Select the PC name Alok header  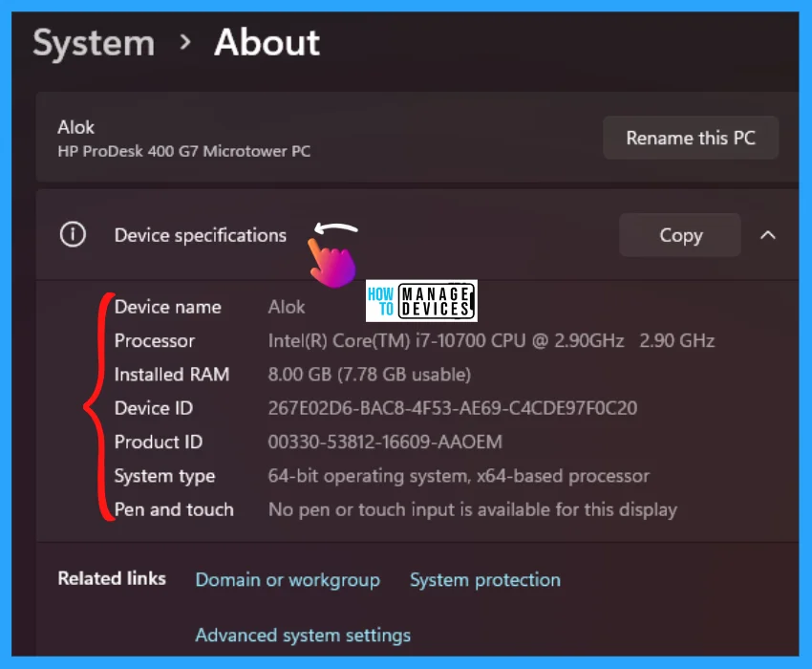click(x=76, y=127)
